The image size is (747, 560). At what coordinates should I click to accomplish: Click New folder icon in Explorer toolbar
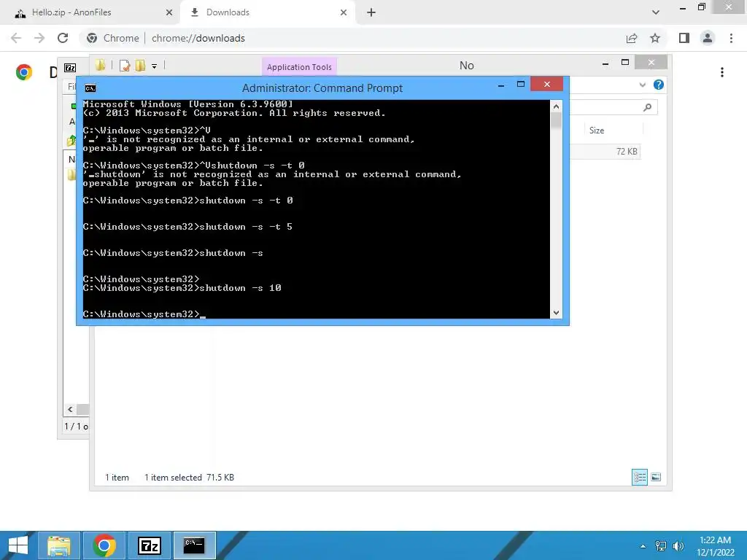(x=140, y=66)
